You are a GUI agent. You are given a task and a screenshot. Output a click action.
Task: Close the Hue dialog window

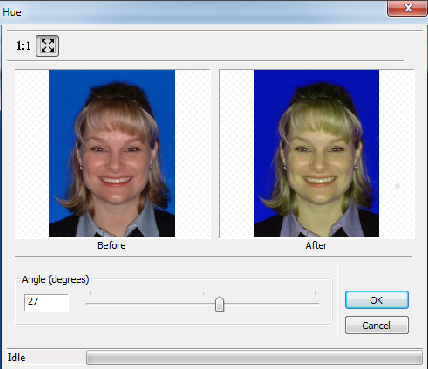(x=408, y=8)
